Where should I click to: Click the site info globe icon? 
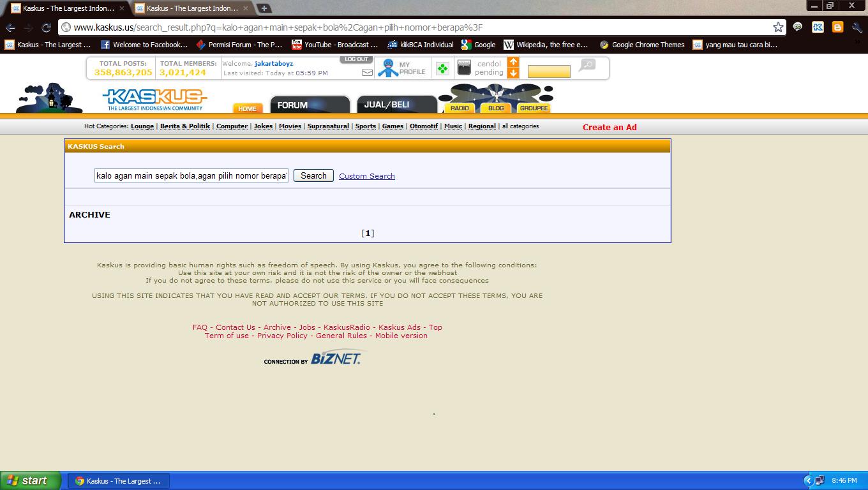click(x=66, y=27)
